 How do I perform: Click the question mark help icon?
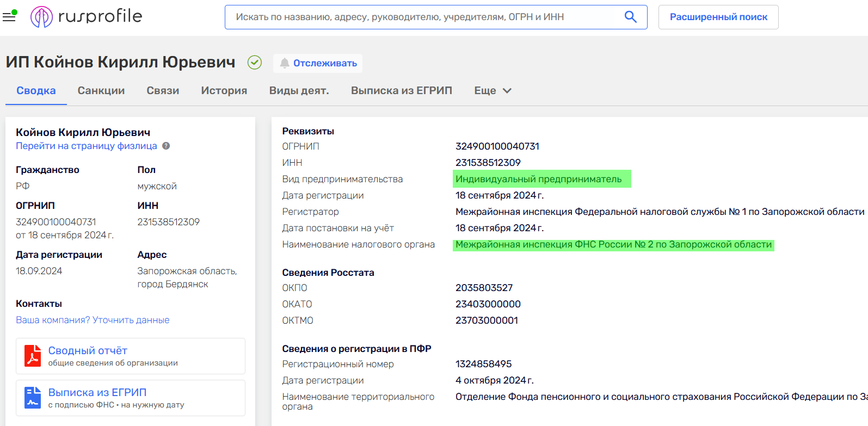[x=166, y=146]
